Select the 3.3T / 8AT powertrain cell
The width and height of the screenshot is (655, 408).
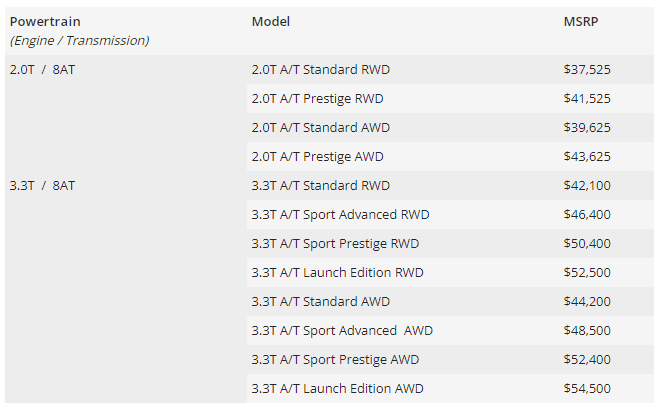coord(42,186)
